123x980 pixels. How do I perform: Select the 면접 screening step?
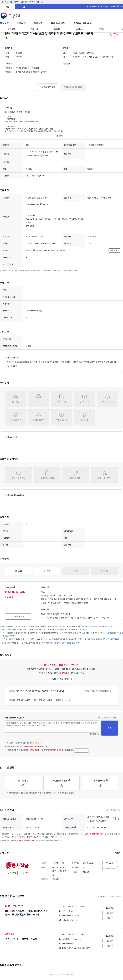coord(47,571)
